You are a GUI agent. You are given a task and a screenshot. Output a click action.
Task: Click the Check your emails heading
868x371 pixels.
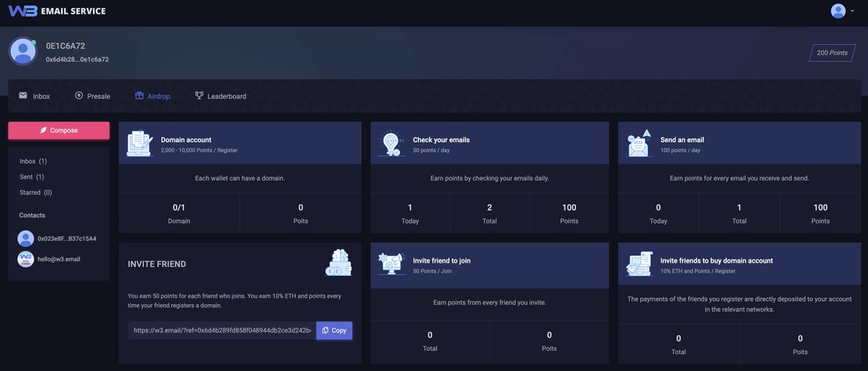(441, 140)
